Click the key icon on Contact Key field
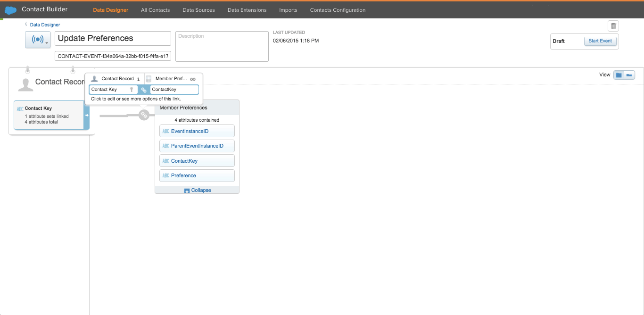 pos(132,90)
